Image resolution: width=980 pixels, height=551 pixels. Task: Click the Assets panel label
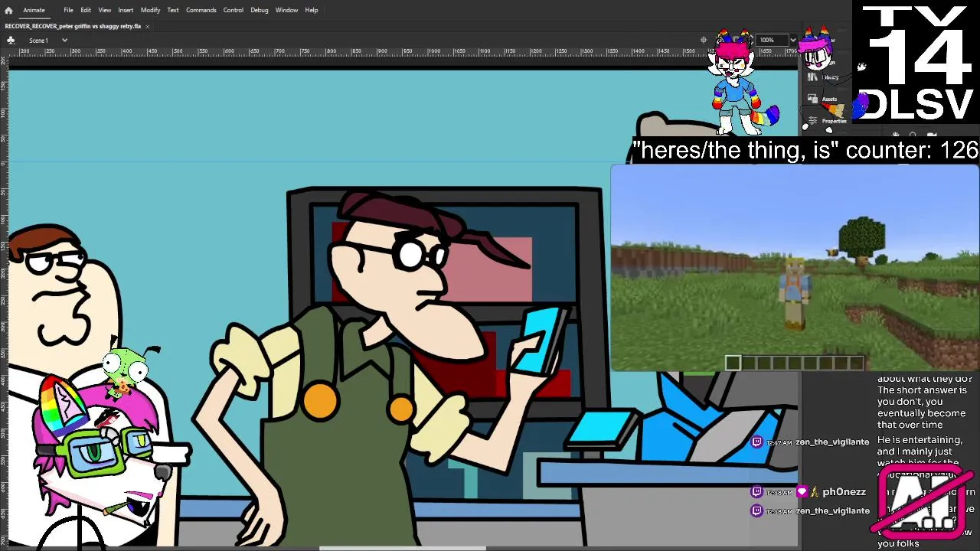(x=830, y=99)
